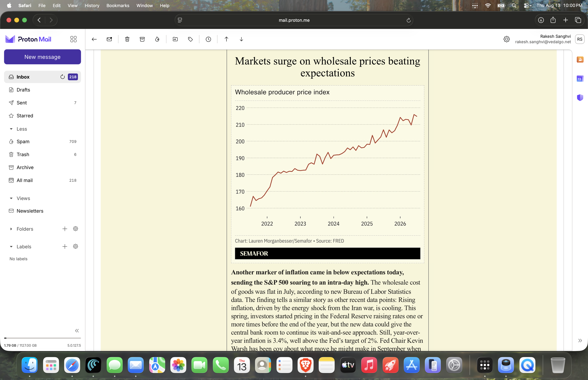This screenshot has height=380, width=588.
Task: Open the History menu
Action: point(92,5)
